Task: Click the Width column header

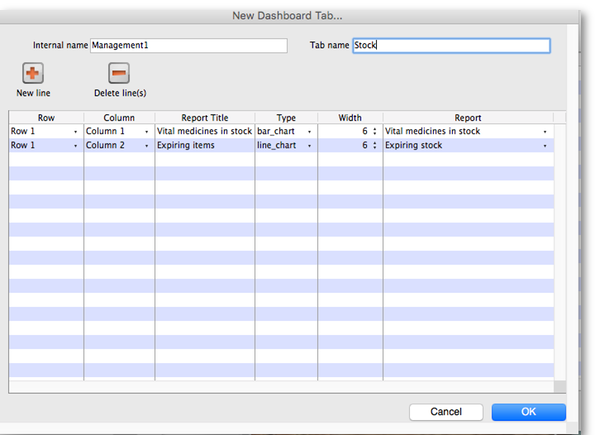Action: [x=350, y=118]
